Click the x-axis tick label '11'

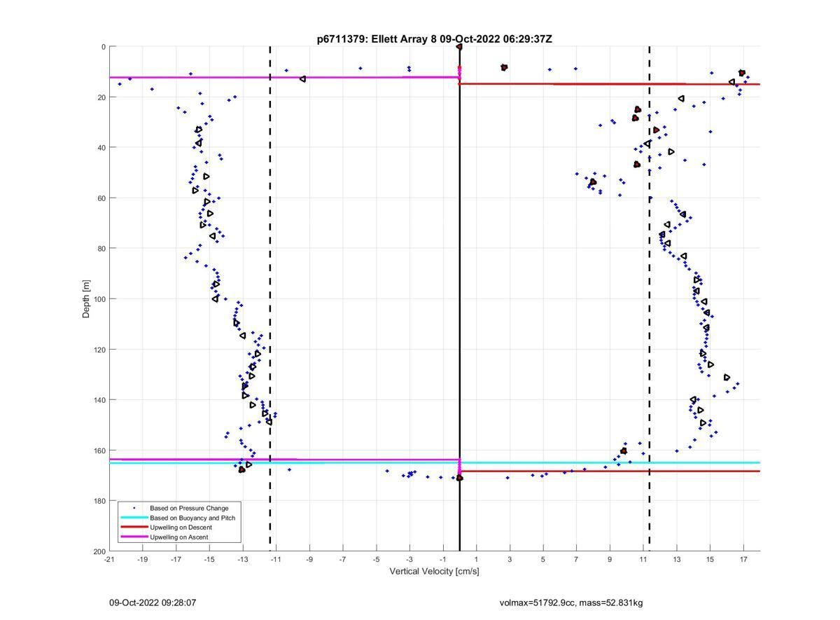tap(643, 559)
